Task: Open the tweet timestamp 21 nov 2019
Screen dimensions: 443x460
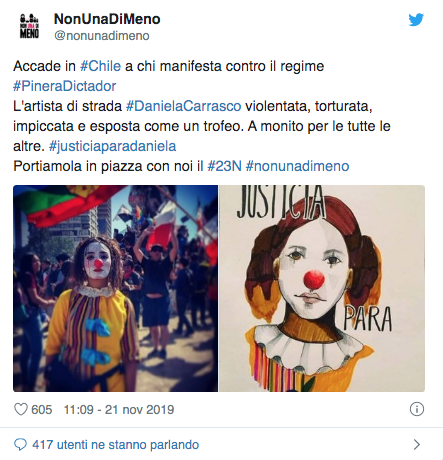Action: [119, 410]
